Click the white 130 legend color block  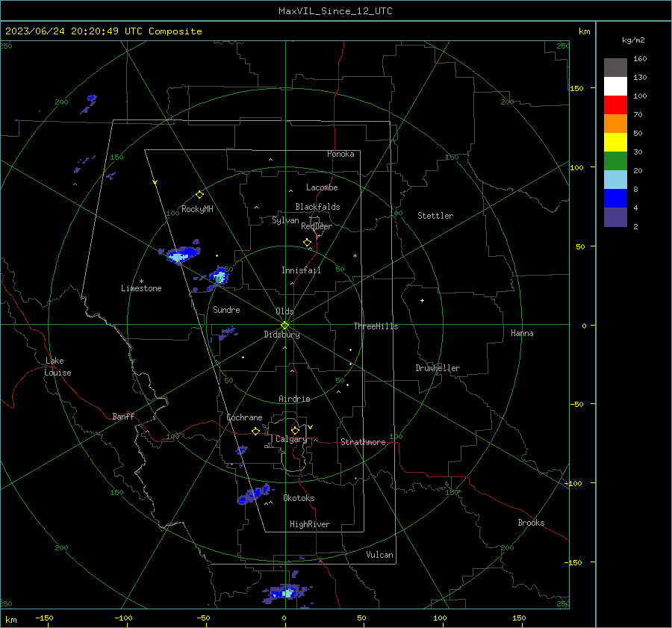coord(615,87)
